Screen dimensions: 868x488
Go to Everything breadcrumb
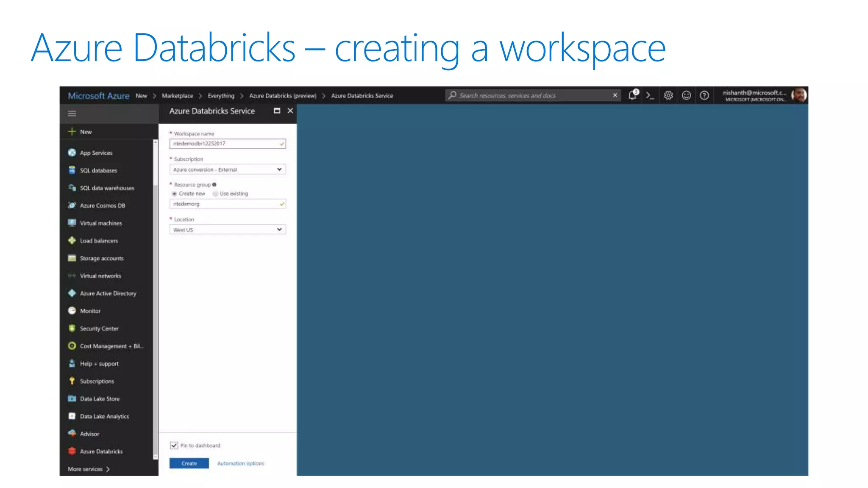tap(221, 96)
